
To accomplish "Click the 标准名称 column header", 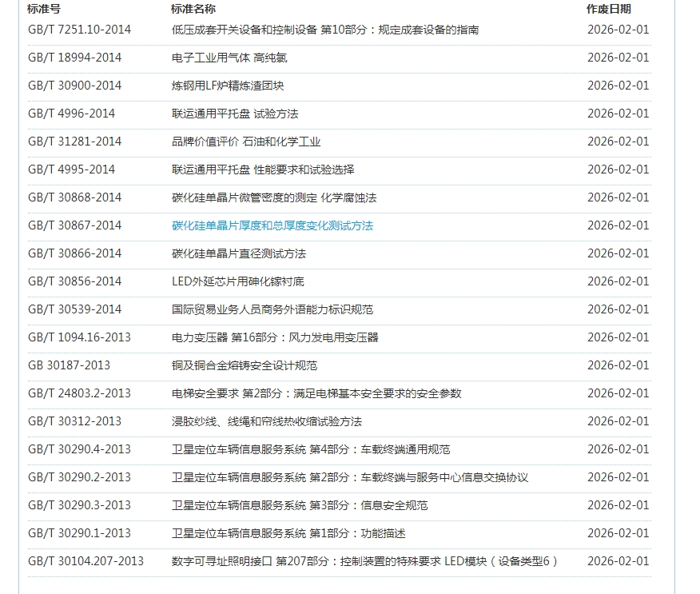I will (193, 9).
